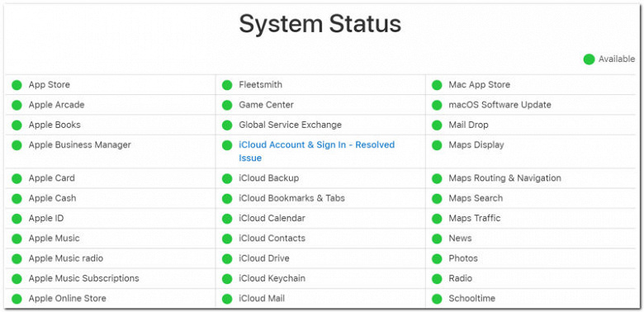Select the Maps Display service name
The height and width of the screenshot is (312, 644).
pyautogui.click(x=476, y=145)
